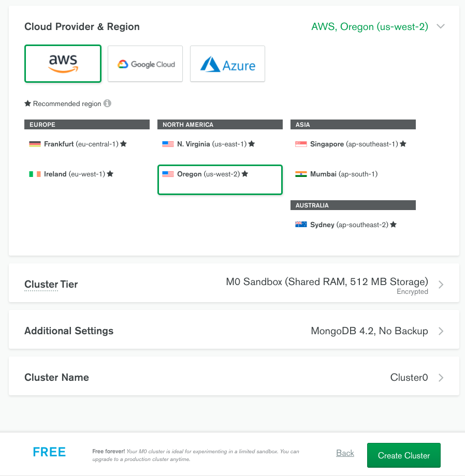Pick Azure as cloud provider
This screenshot has width=465, height=476.
coord(227,64)
